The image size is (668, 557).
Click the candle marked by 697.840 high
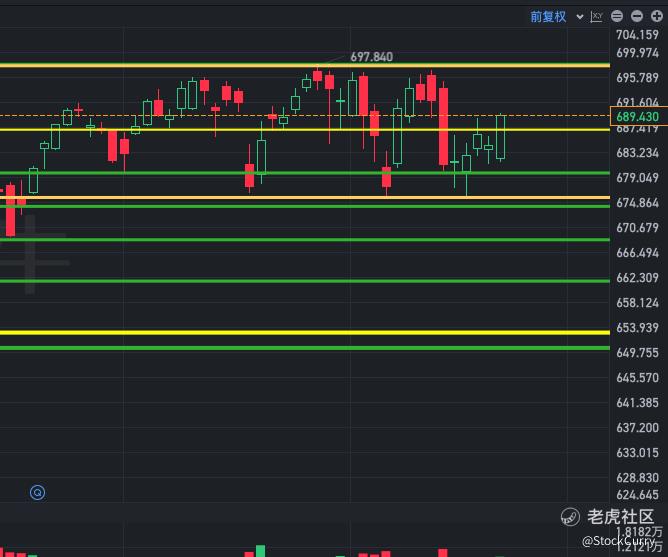click(x=317, y=77)
